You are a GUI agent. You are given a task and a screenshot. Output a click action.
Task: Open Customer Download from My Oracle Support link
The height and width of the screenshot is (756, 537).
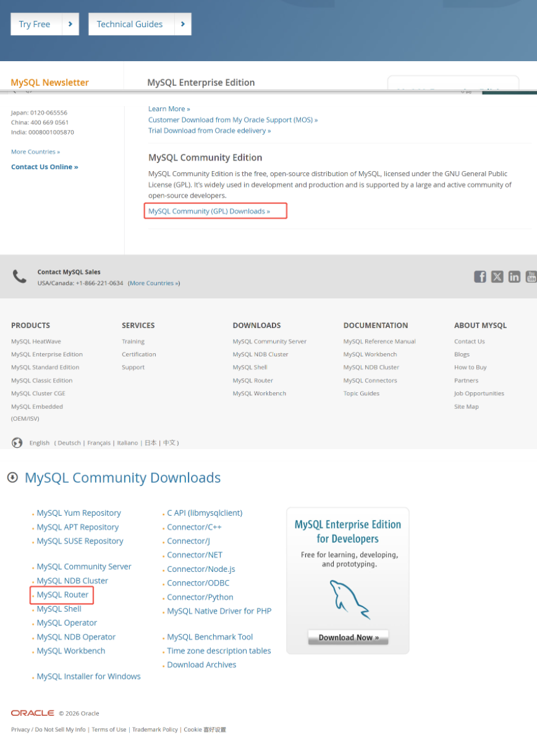[x=233, y=120]
